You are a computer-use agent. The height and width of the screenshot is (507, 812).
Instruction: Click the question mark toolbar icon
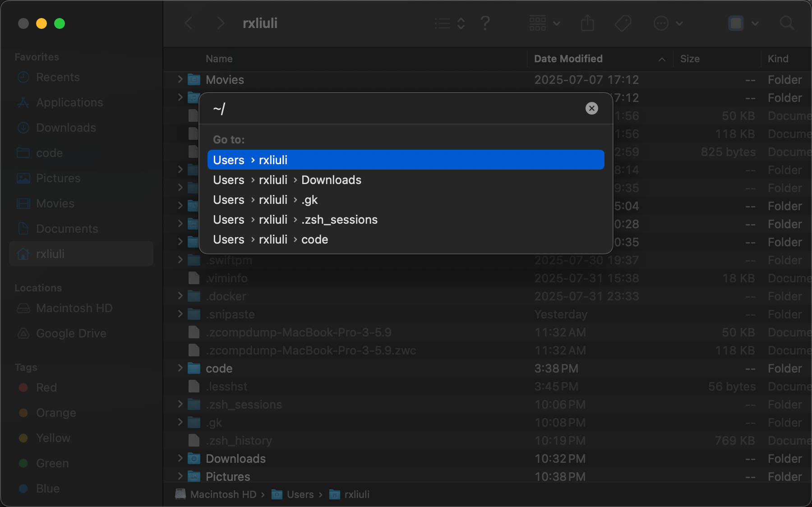pyautogui.click(x=485, y=23)
